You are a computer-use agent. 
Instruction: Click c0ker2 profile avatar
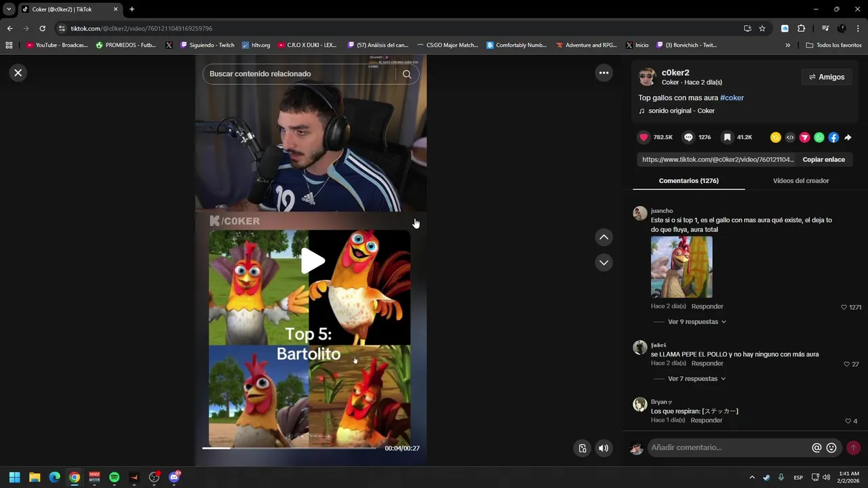click(647, 77)
